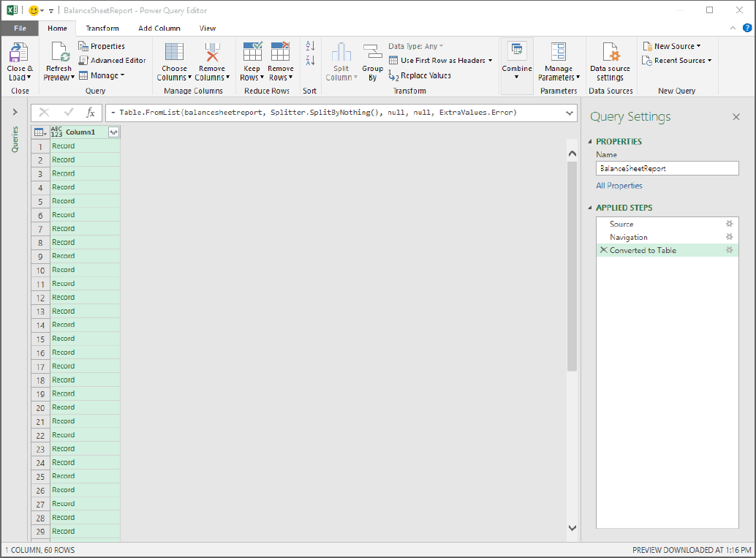Click the Recent Sources icon
Image resolution: width=756 pixels, height=558 pixels.
tap(648, 60)
